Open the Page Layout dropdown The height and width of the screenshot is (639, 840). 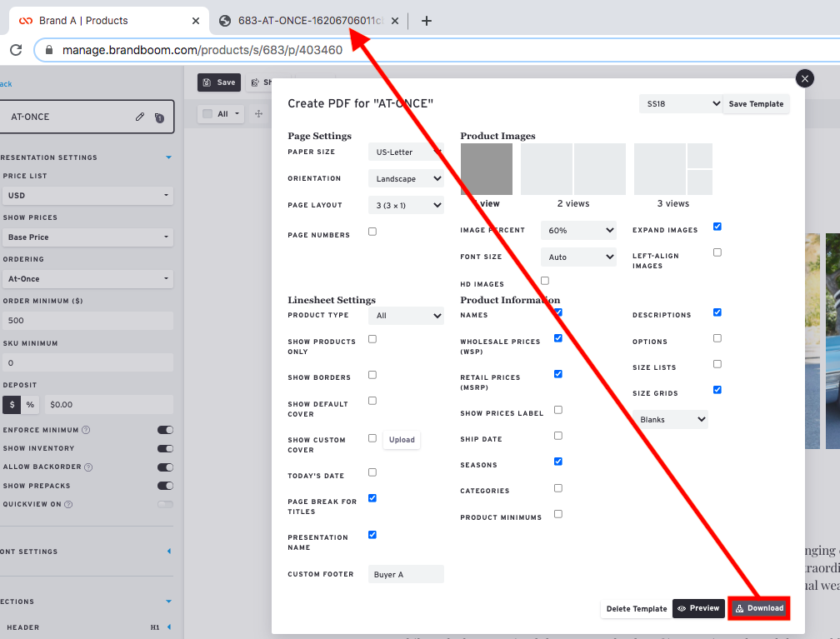pyautogui.click(x=406, y=205)
